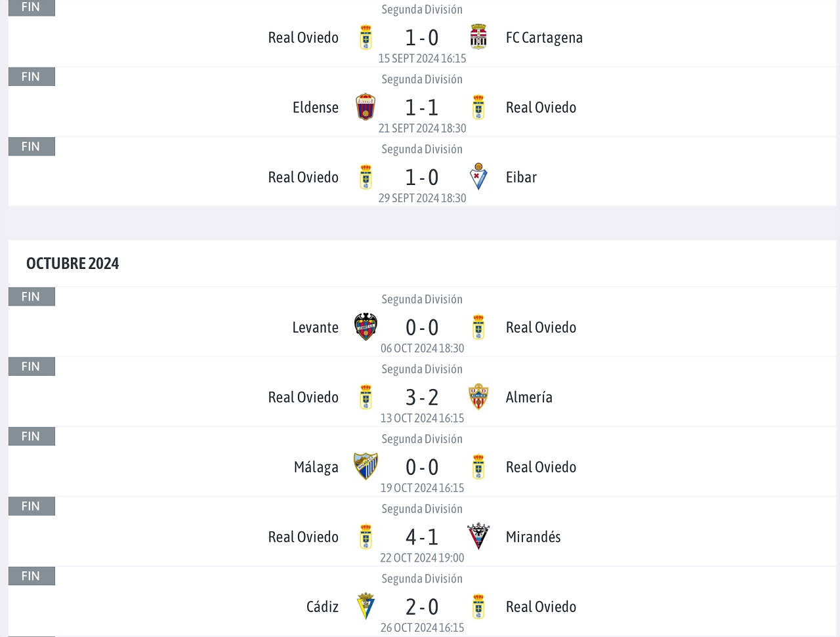The height and width of the screenshot is (637, 840).
Task: Open the Real Oviedo 4-1 Mirandés result
Action: click(422, 537)
